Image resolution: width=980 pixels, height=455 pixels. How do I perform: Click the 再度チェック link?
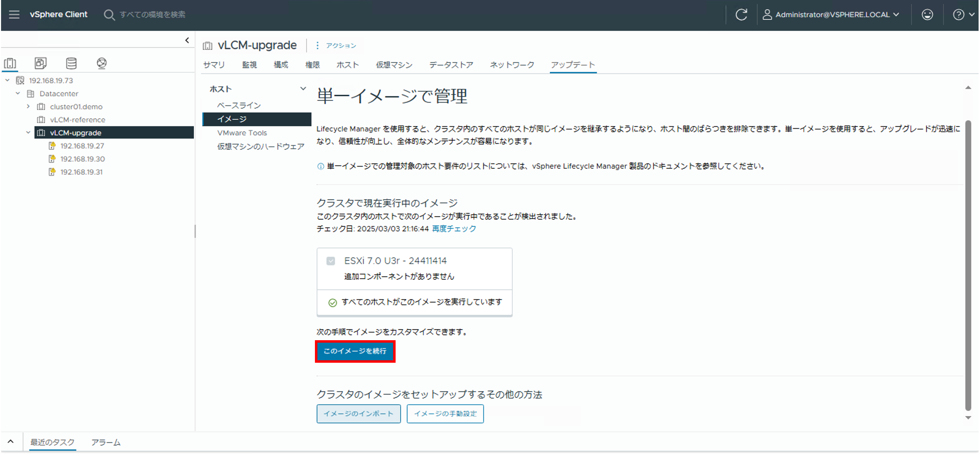pyautogui.click(x=454, y=229)
